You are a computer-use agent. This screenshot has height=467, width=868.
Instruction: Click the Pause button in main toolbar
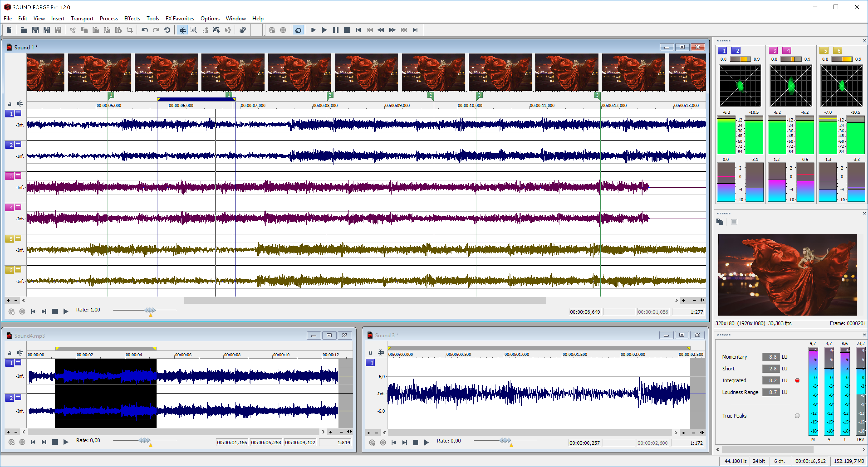336,30
